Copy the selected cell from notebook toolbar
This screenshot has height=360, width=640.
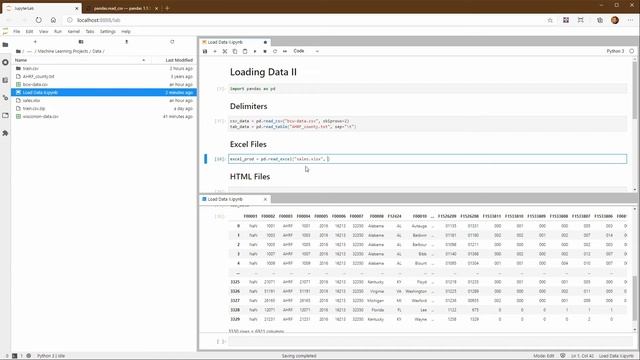click(235, 51)
